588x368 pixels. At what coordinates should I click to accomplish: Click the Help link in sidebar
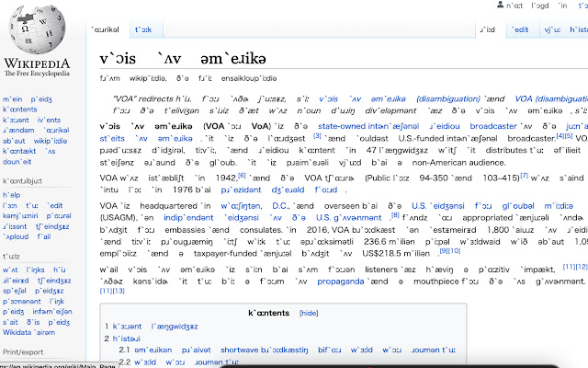pos(12,195)
